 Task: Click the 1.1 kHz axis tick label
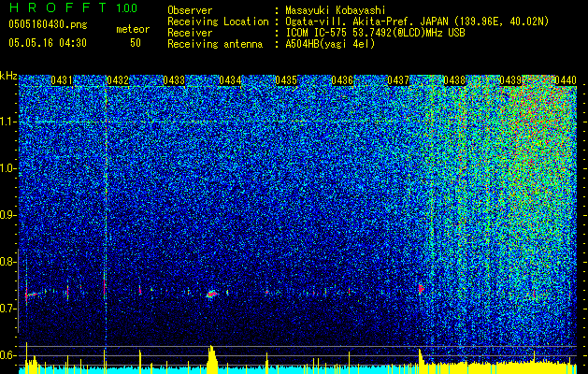7,122
